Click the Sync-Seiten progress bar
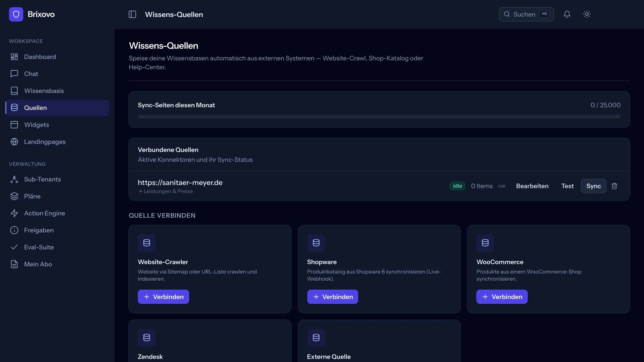 (379, 117)
